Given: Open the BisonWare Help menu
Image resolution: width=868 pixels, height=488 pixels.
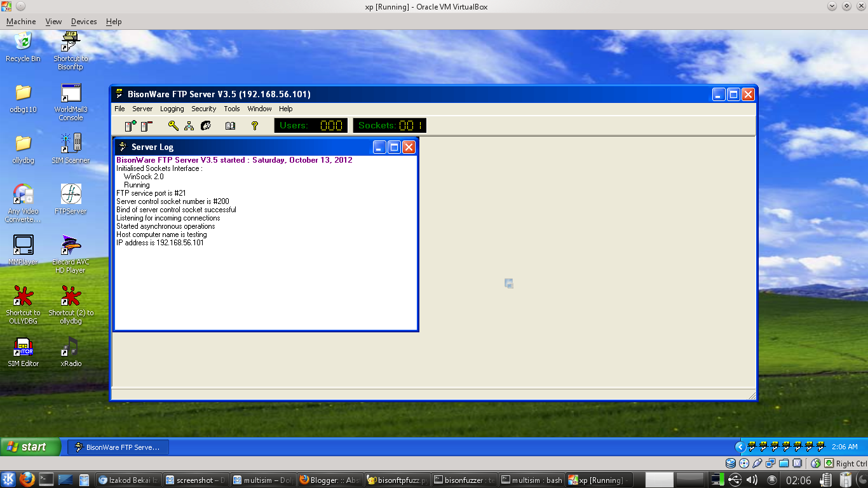Looking at the screenshot, I should point(286,109).
